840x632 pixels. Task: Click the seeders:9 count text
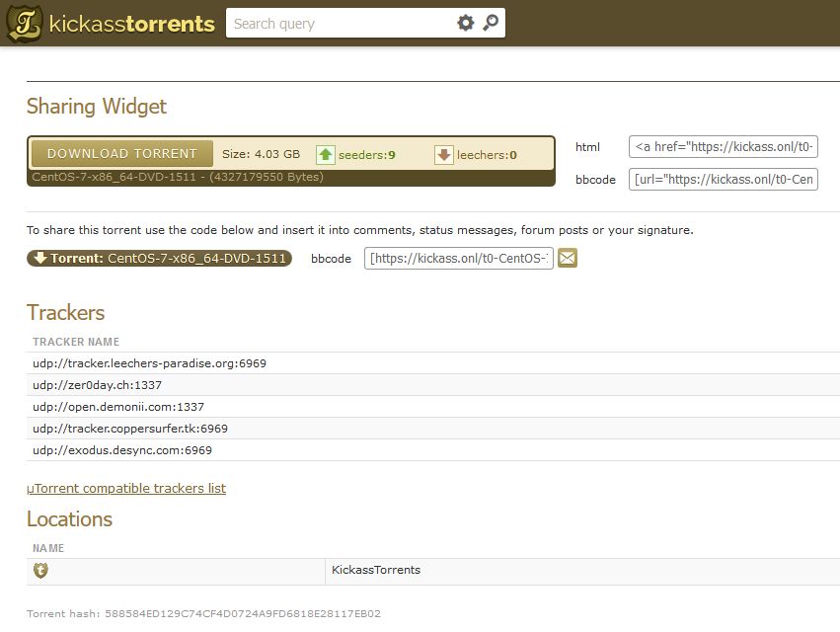[367, 155]
